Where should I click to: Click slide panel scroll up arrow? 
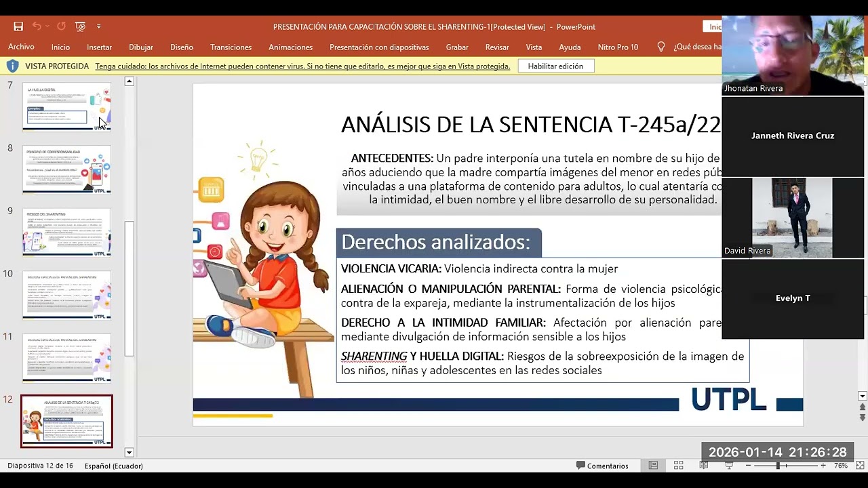(x=129, y=81)
